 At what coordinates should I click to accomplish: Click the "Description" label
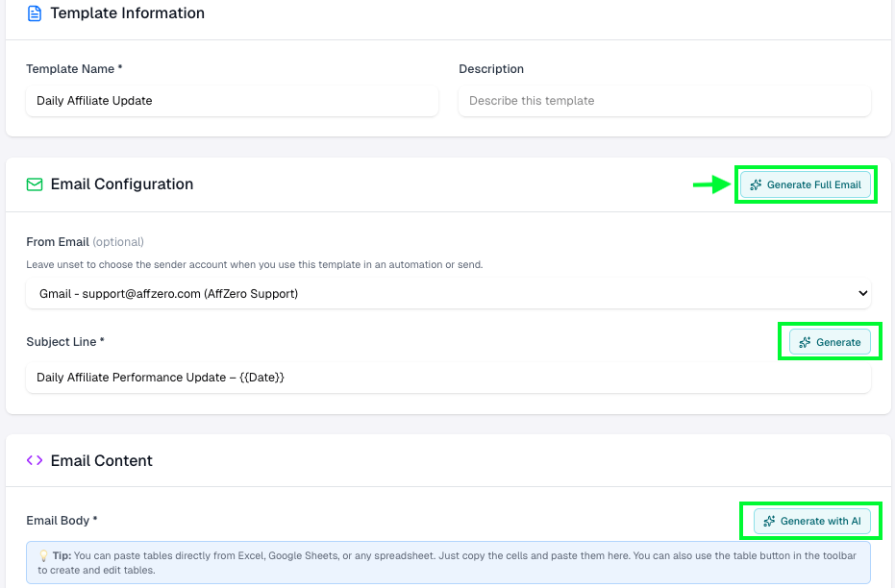click(x=491, y=69)
